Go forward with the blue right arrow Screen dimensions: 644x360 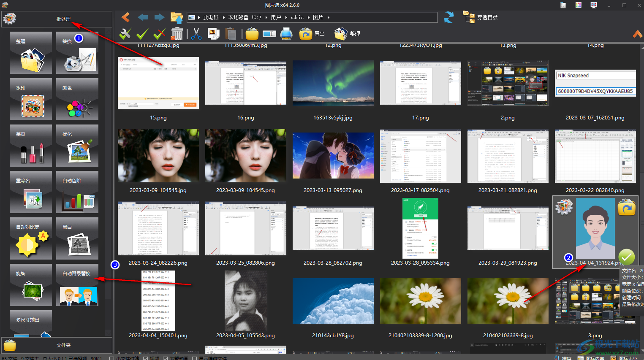(159, 17)
